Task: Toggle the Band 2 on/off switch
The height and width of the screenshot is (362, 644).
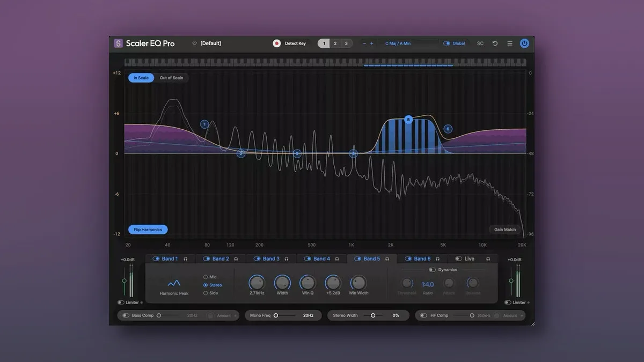Action: pos(207,259)
